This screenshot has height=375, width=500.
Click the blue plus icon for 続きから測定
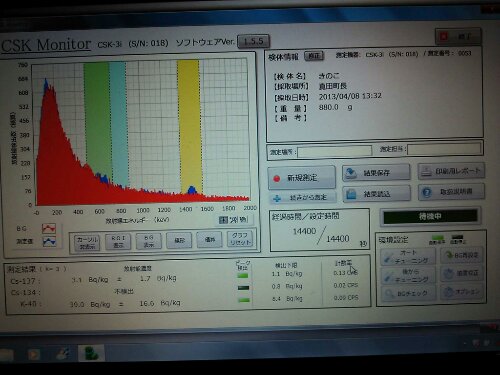point(277,199)
